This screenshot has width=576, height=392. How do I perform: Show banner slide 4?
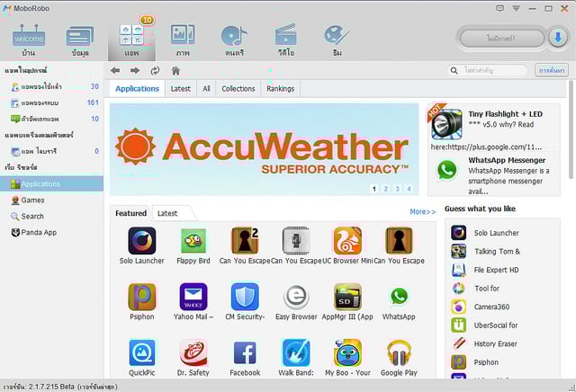coord(409,189)
